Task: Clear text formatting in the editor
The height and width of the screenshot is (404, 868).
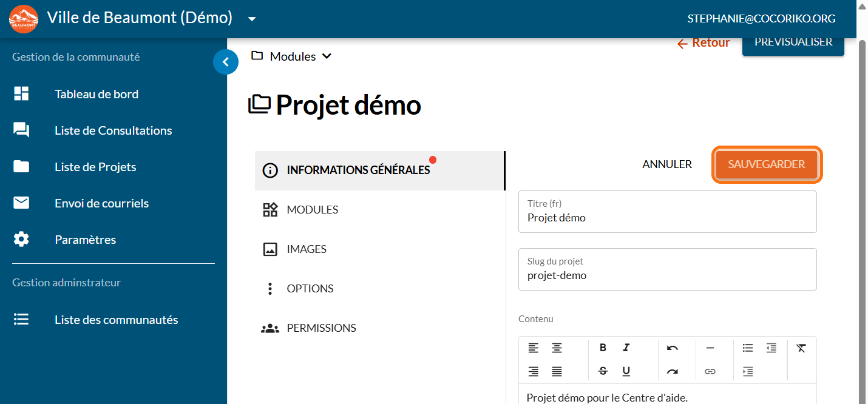Action: click(x=801, y=348)
